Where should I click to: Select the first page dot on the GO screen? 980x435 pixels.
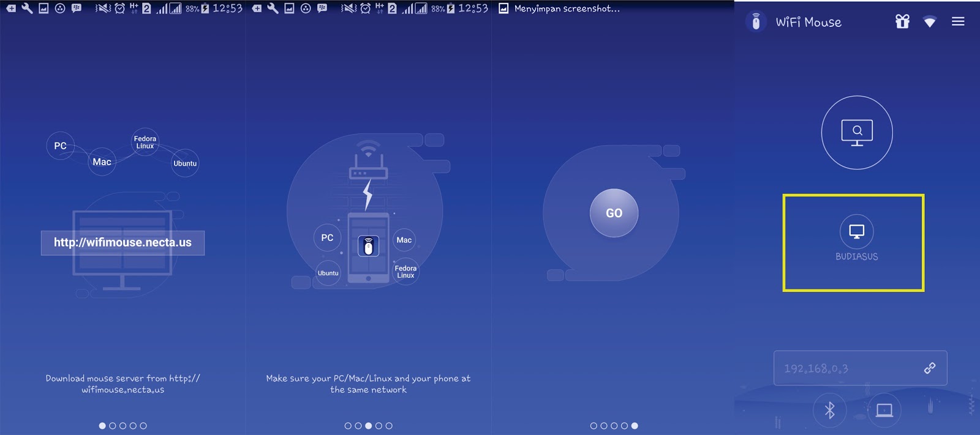click(594, 426)
